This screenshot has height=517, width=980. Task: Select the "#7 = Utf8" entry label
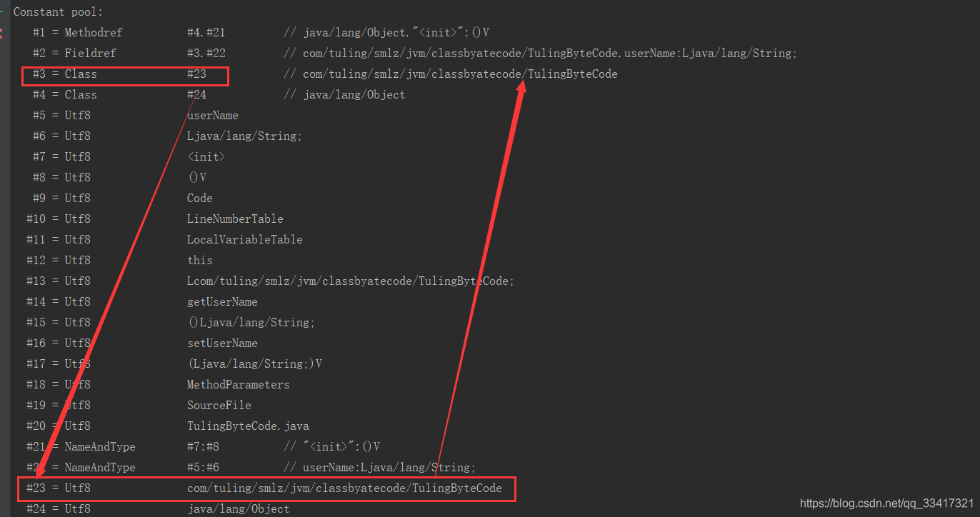click(61, 157)
